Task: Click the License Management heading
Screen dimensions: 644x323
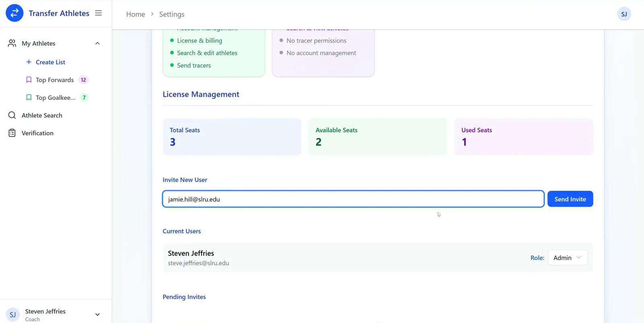Action: (201, 94)
